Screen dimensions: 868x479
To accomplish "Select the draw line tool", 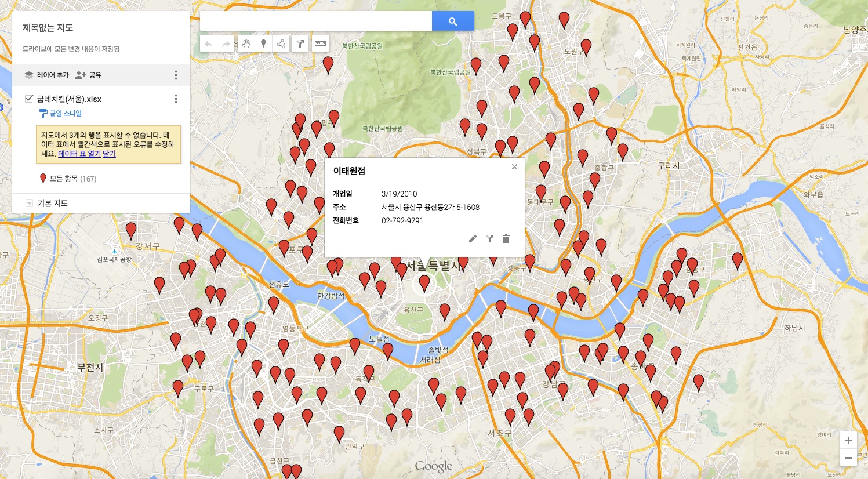I will click(x=281, y=43).
